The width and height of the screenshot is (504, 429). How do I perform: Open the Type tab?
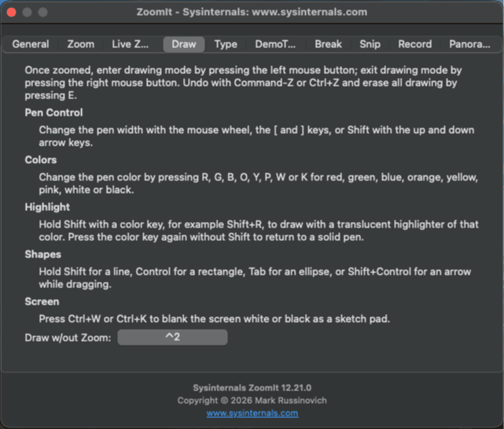[226, 44]
